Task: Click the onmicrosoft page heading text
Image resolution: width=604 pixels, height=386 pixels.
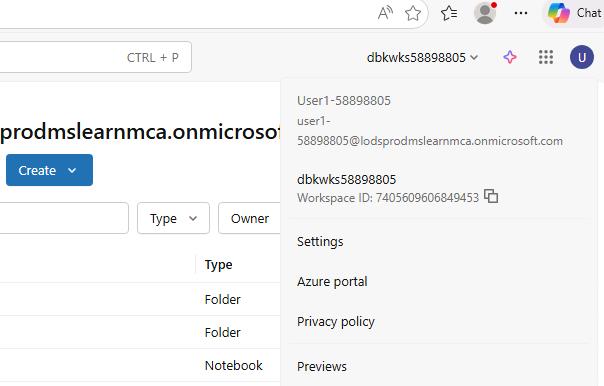Action: [140, 132]
